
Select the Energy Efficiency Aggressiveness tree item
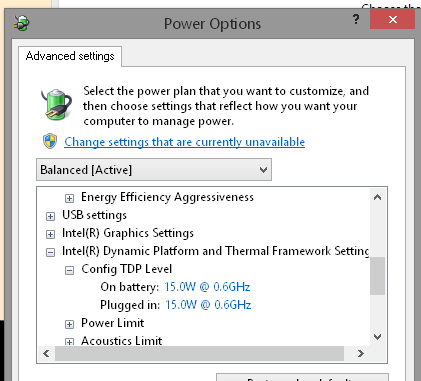[x=167, y=197]
